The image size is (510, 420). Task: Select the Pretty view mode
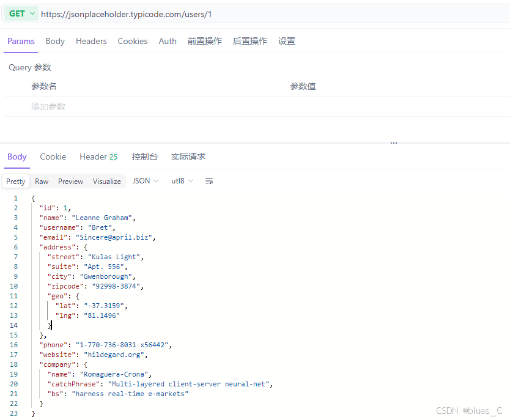point(16,182)
